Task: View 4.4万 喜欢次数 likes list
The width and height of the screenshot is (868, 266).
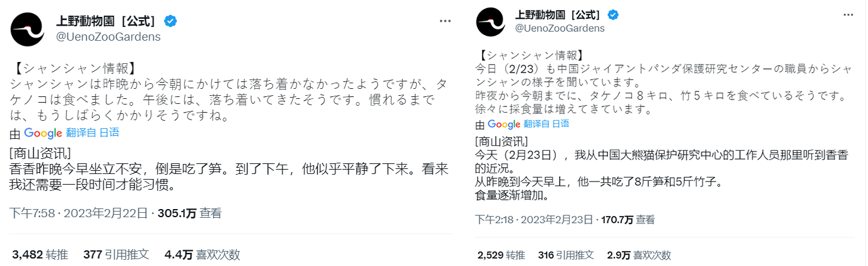Action: pos(202,254)
